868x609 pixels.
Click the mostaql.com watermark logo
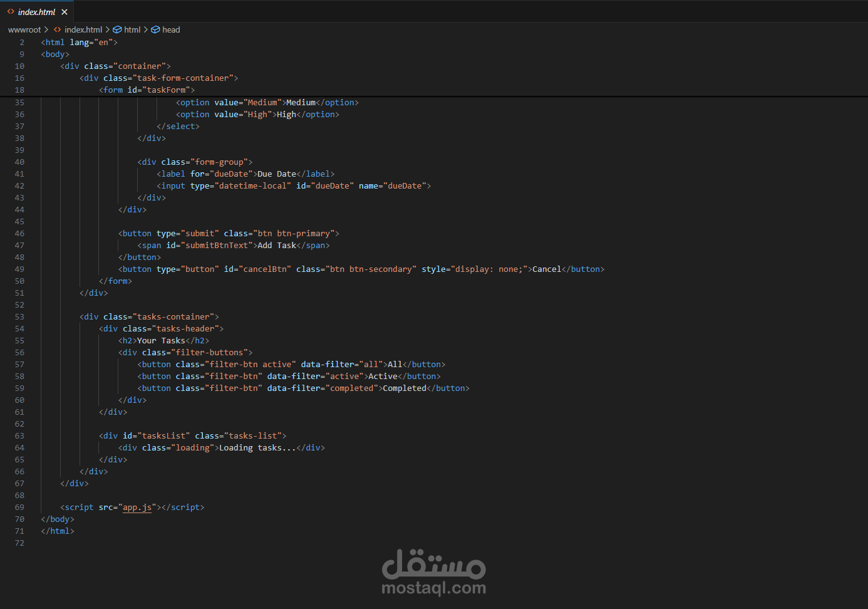[x=434, y=573]
